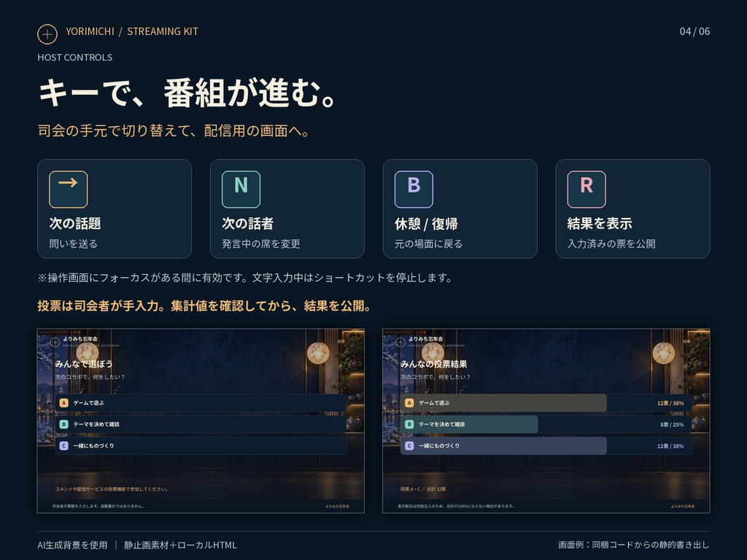Click the A badge in the みんなの投票結果 screen
This screenshot has width=747, height=560.
(409, 402)
